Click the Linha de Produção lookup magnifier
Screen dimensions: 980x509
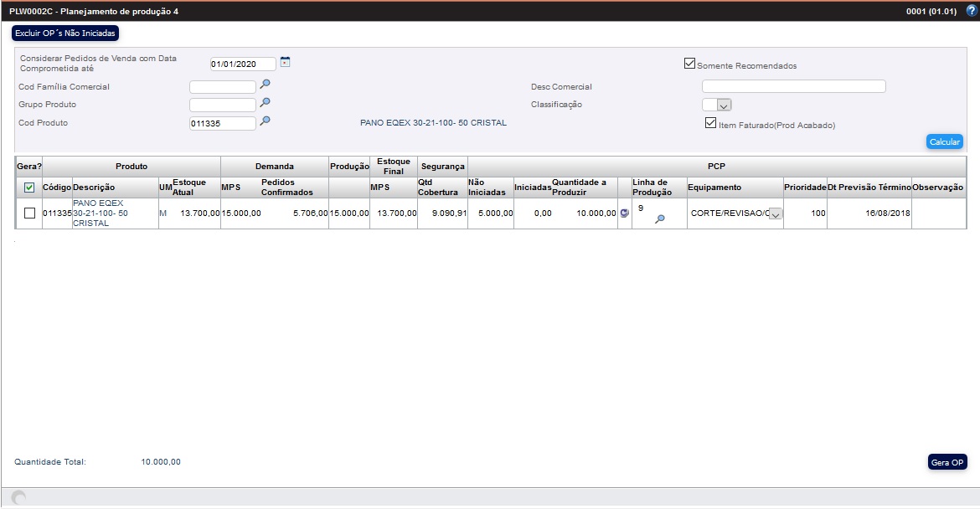[660, 219]
